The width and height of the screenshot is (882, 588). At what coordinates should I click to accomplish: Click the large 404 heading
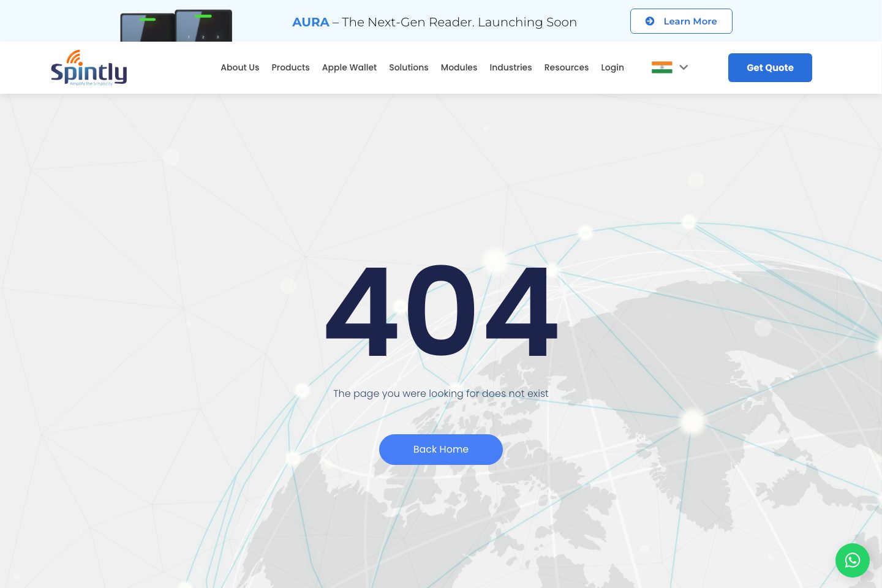tap(441, 311)
